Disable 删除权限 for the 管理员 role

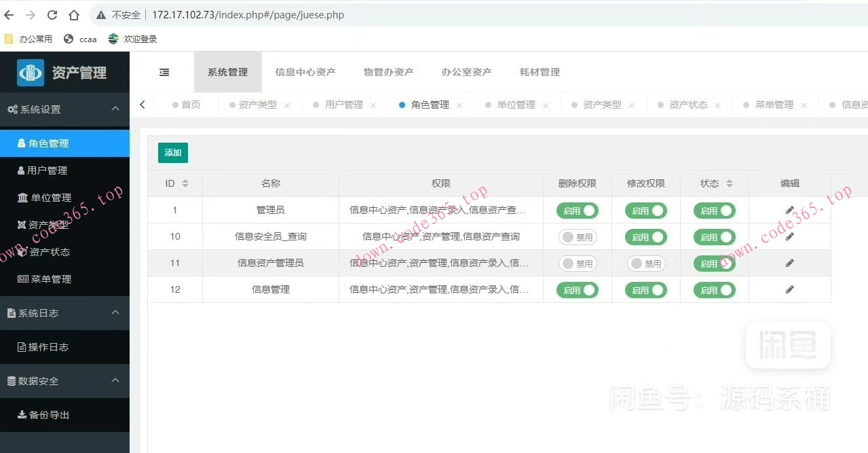click(578, 211)
